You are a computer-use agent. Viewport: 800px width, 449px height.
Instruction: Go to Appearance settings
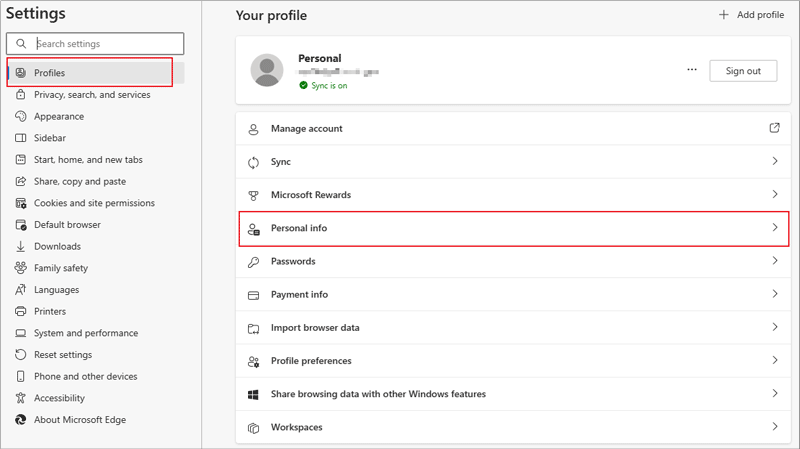coord(95,116)
